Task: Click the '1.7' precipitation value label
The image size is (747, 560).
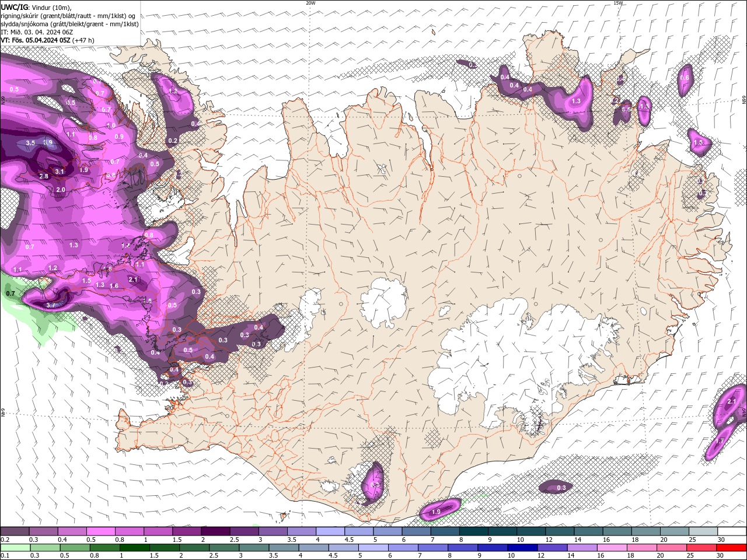Action: tap(720, 441)
